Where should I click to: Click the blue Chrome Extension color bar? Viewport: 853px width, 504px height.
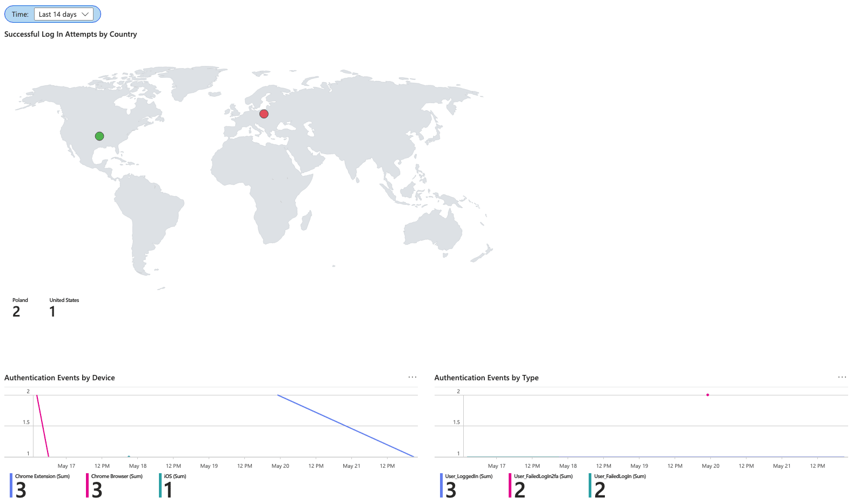point(11,486)
